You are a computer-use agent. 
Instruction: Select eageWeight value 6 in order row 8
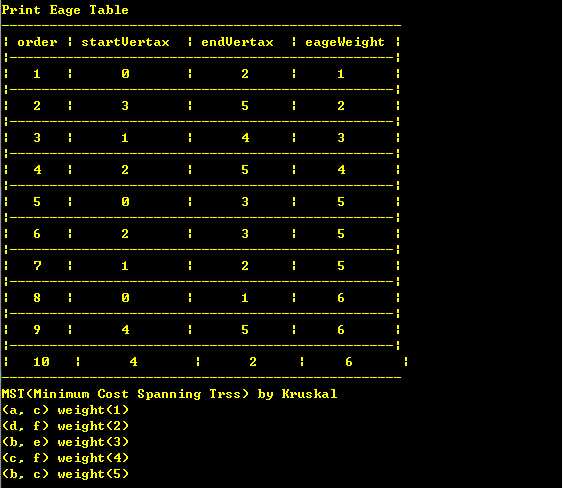(341, 298)
